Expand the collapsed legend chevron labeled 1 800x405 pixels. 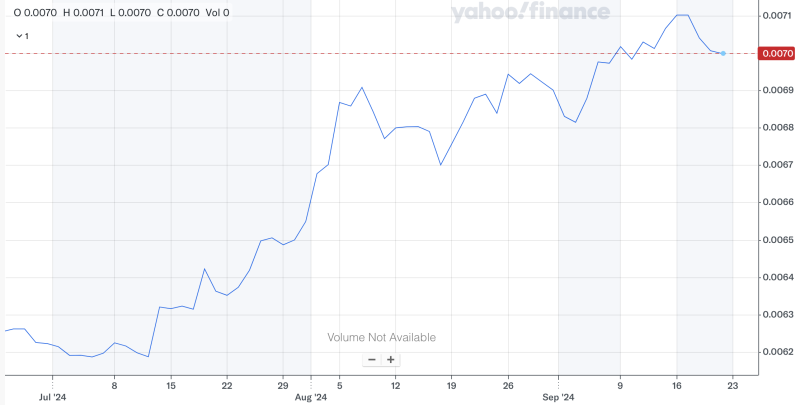click(x=20, y=35)
